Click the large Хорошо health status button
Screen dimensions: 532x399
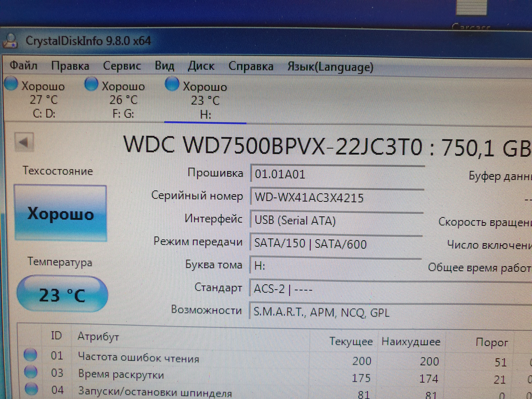[61, 213]
